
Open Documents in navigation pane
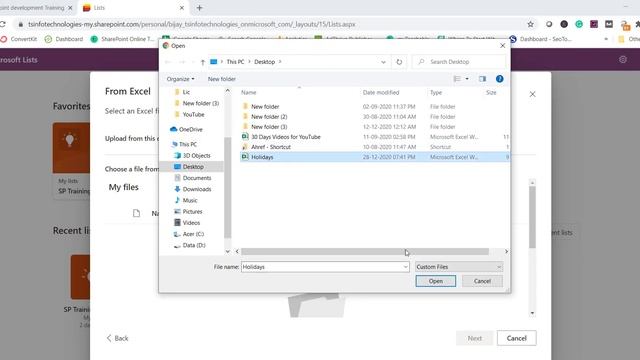click(x=193, y=178)
